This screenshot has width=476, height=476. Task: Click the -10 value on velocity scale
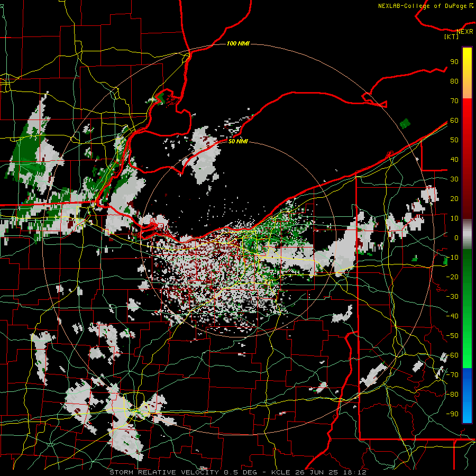452,258
